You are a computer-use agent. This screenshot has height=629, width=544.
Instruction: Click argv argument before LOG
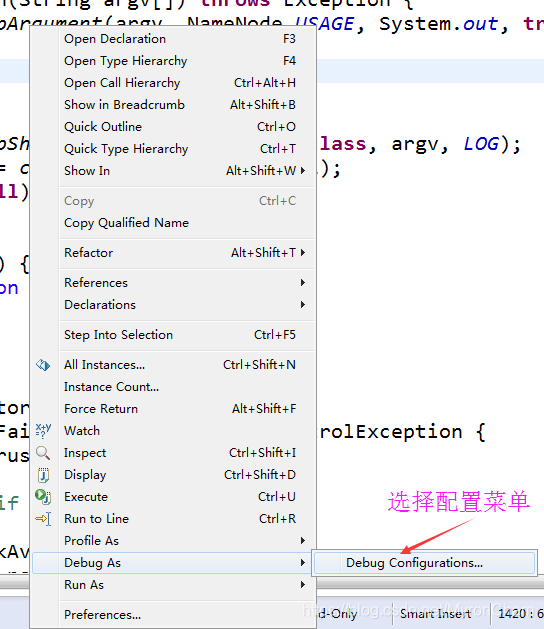[415, 145]
